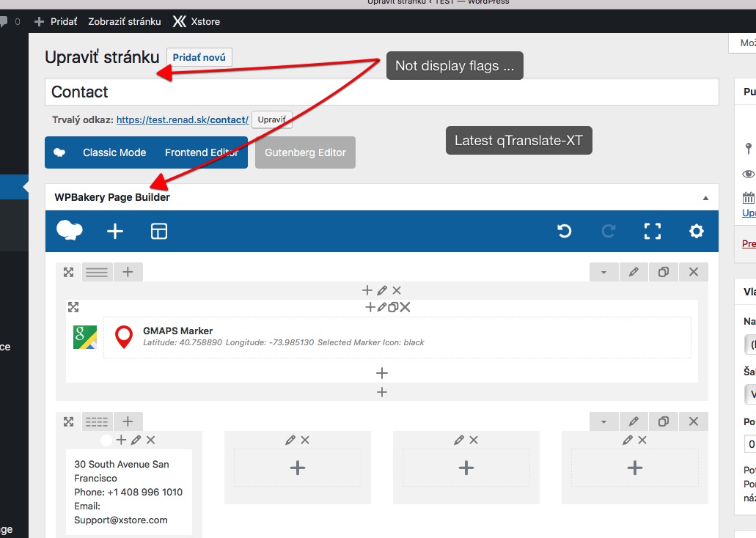Enter WPBakery fullscreen editing mode
The width and height of the screenshot is (756, 538).
point(652,231)
